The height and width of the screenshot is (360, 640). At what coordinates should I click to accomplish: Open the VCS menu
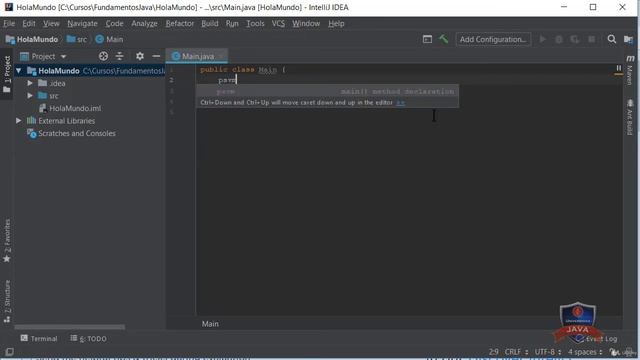[278, 23]
